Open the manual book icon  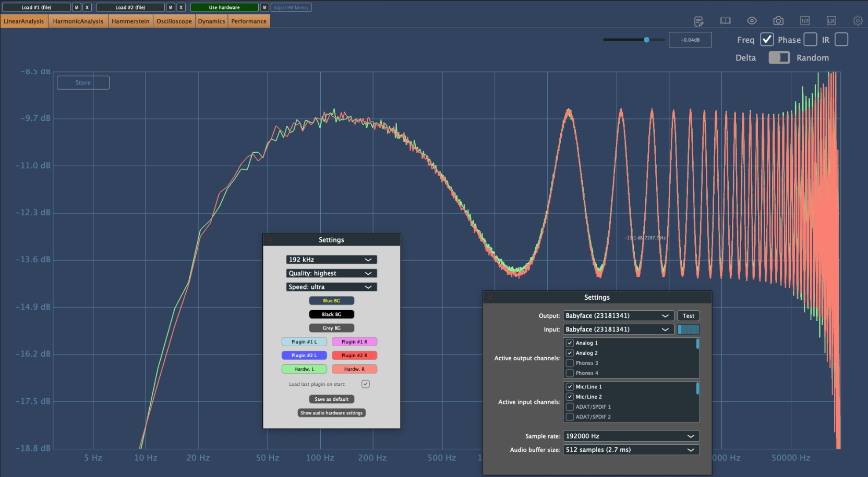point(725,21)
